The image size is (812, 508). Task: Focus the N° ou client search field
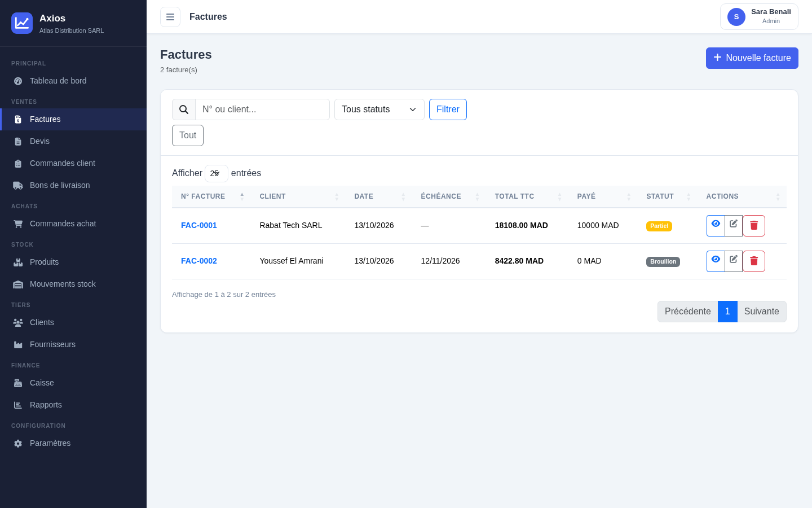click(x=262, y=110)
